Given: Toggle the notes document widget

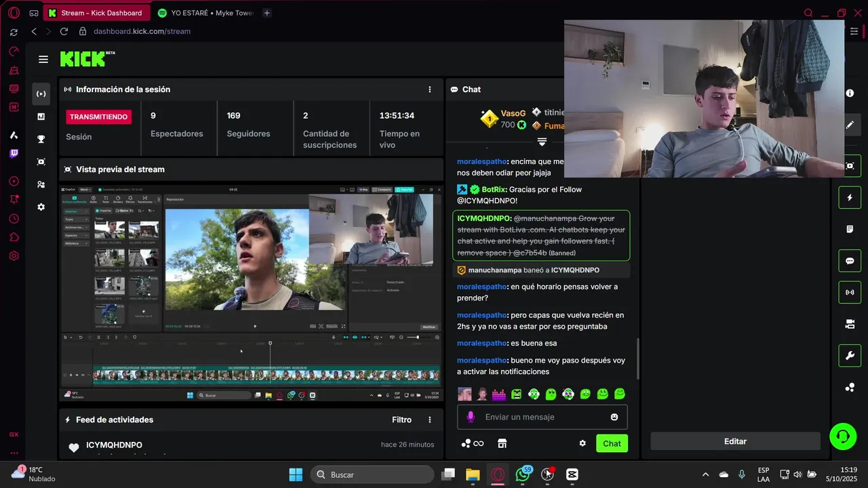Looking at the screenshot, I should pos(850,229).
